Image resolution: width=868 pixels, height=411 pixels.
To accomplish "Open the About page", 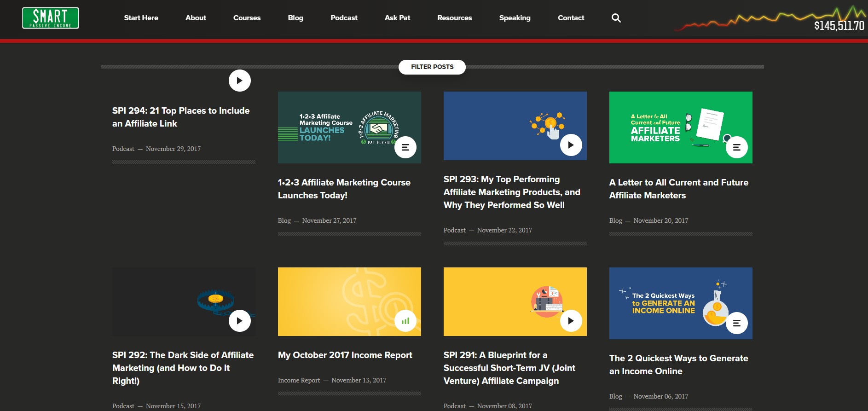I will click(196, 18).
